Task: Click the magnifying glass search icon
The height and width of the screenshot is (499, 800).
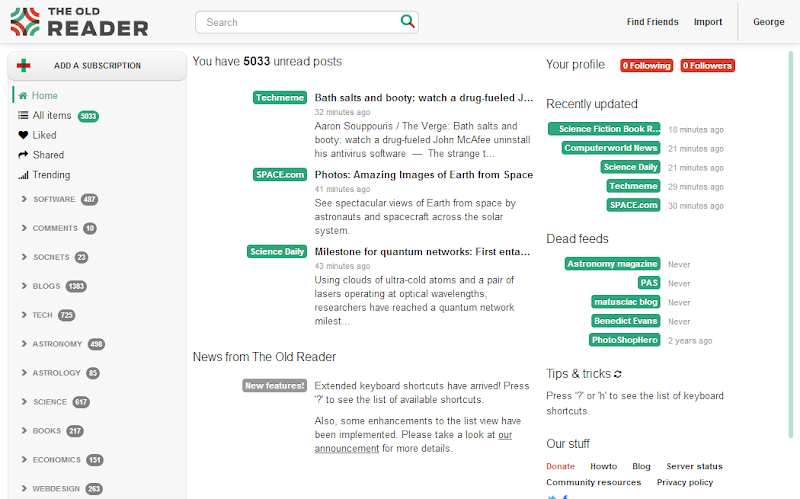Action: [x=407, y=21]
